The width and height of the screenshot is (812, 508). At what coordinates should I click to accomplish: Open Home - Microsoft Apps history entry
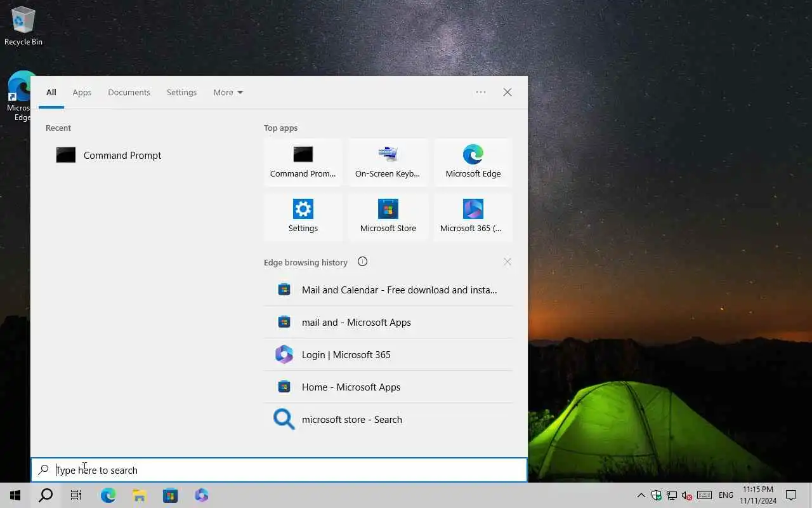388,387
